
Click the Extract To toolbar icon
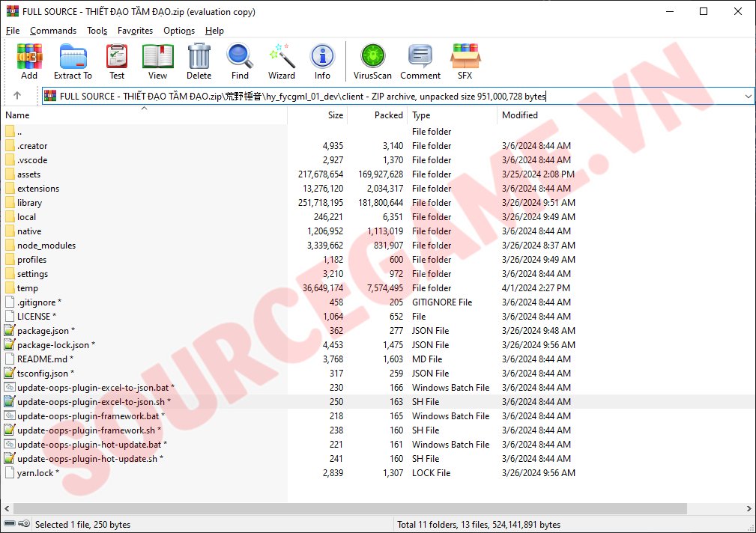click(x=73, y=61)
